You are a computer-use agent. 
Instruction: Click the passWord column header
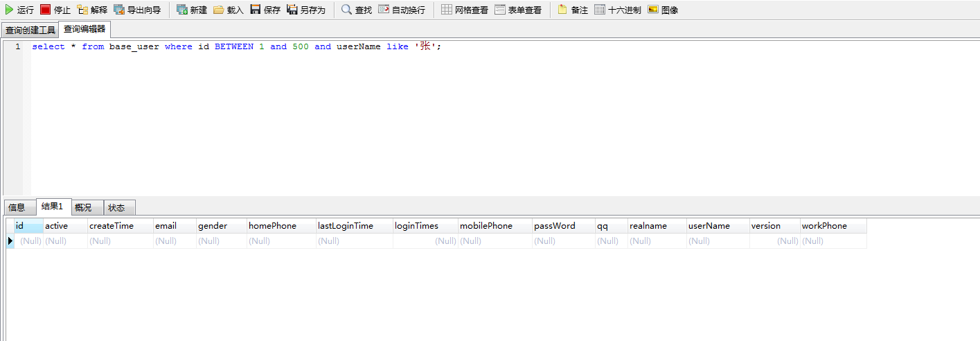[x=564, y=226]
